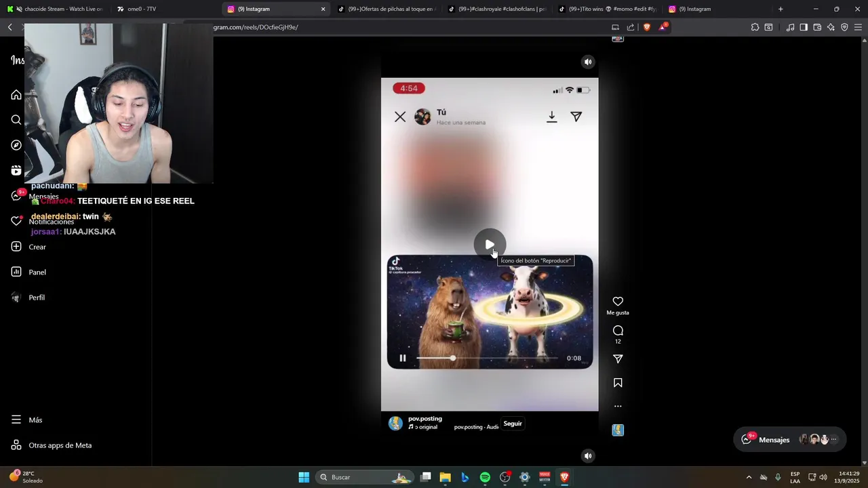Expand the Más menu
The image size is (868, 488).
(x=26, y=420)
